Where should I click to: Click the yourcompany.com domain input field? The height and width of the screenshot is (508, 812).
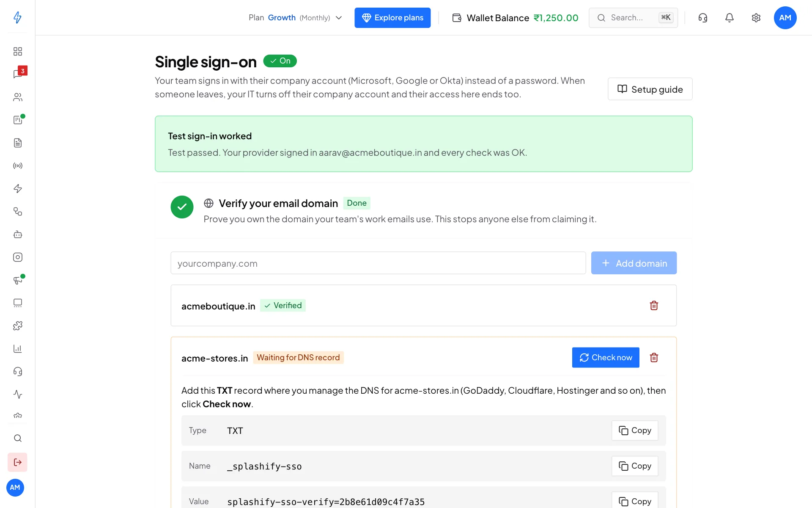click(x=378, y=263)
